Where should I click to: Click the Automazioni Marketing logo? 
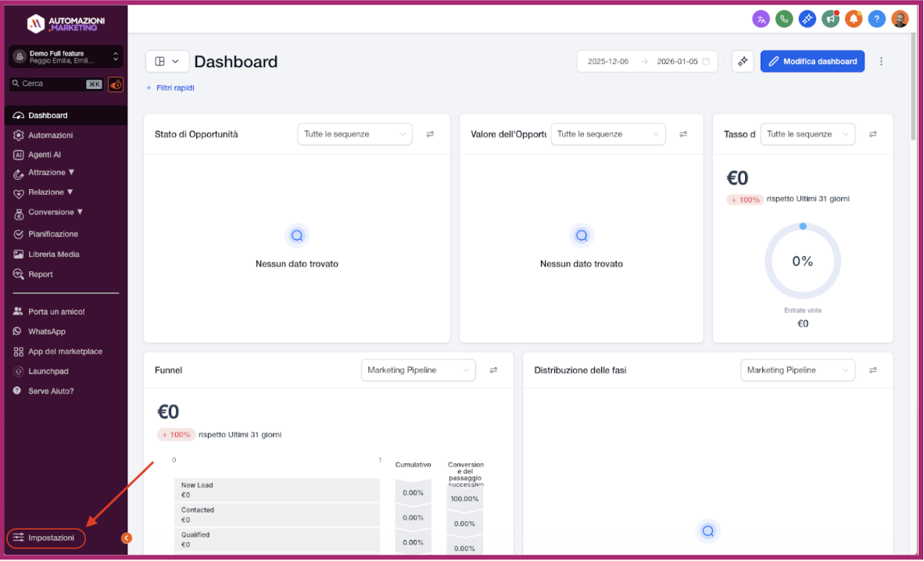pos(66,23)
